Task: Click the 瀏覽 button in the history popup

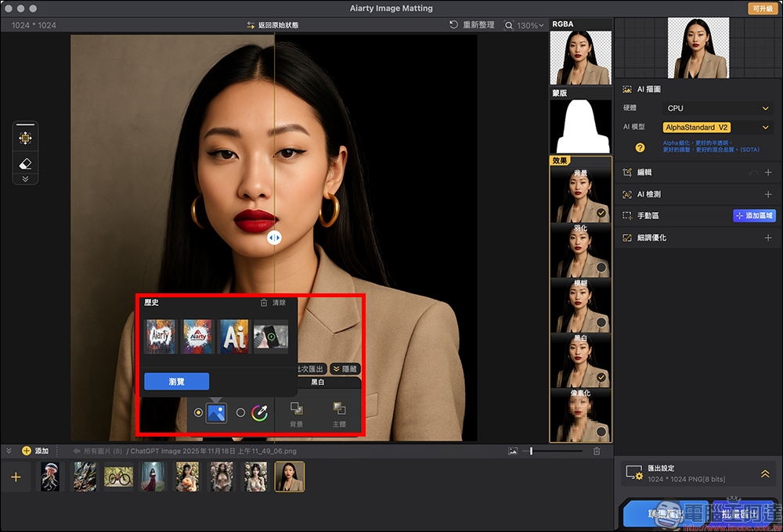Action: [x=176, y=381]
